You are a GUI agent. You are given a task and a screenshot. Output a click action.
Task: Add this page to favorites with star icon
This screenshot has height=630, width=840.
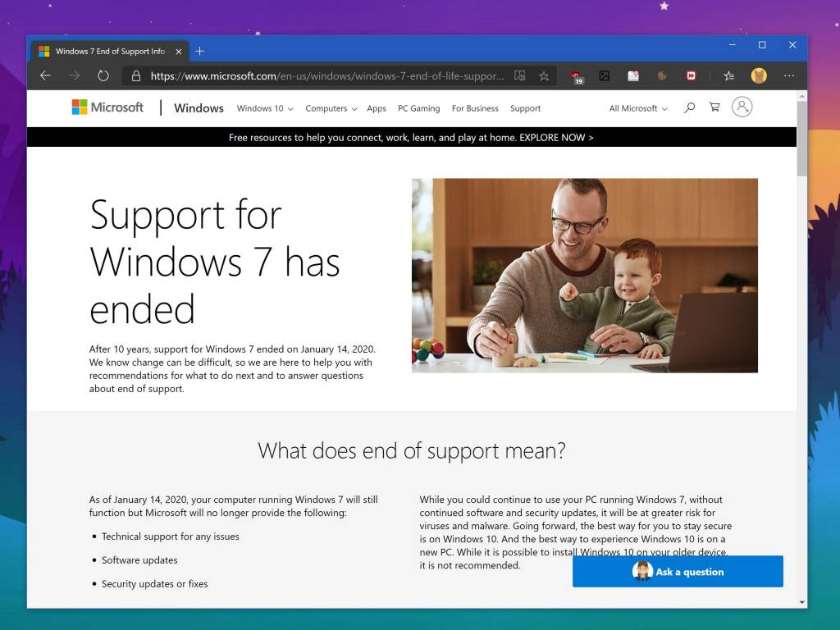coord(544,75)
